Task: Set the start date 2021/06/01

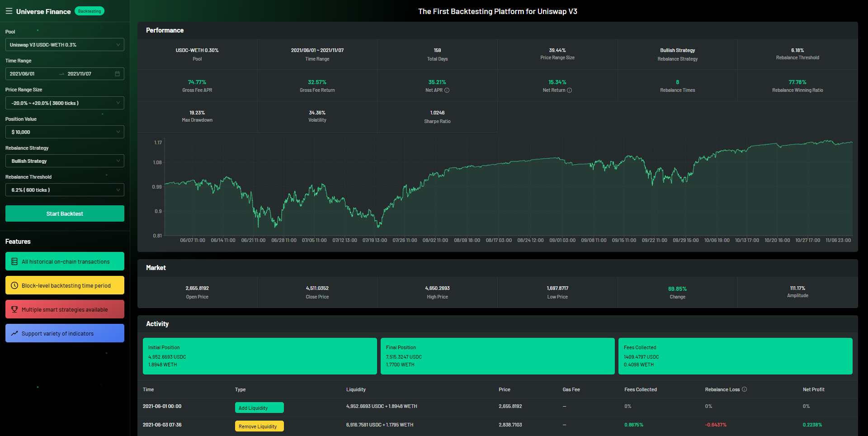Action: [x=22, y=74]
